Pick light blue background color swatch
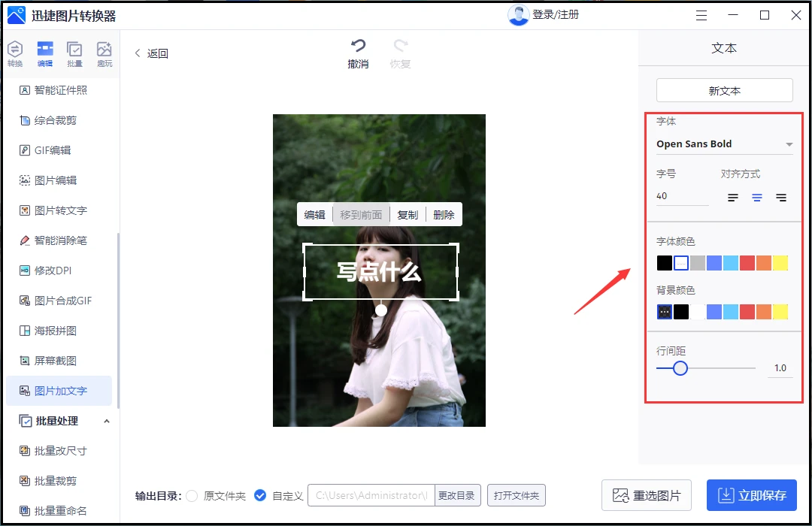The image size is (812, 526). 731,312
